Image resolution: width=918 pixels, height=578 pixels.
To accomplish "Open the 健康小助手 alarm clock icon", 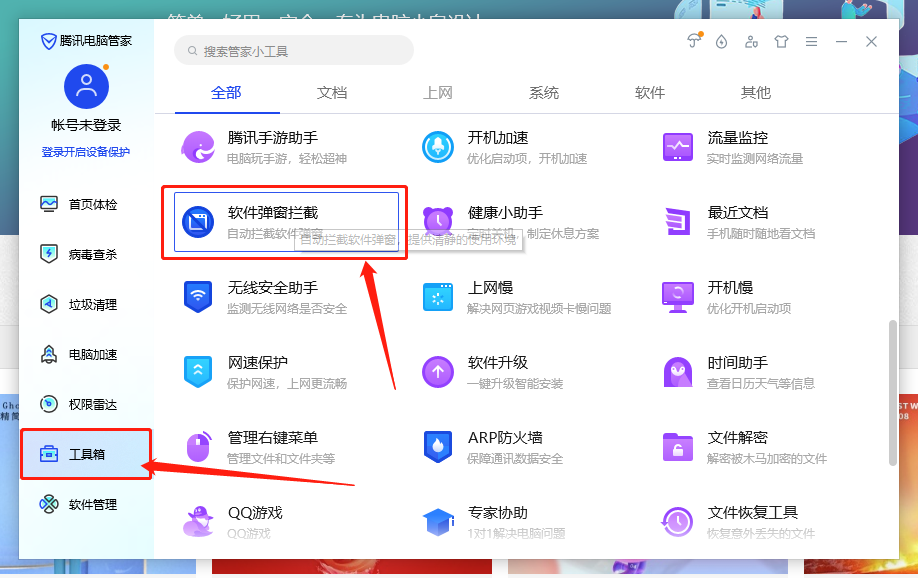I will [438, 221].
